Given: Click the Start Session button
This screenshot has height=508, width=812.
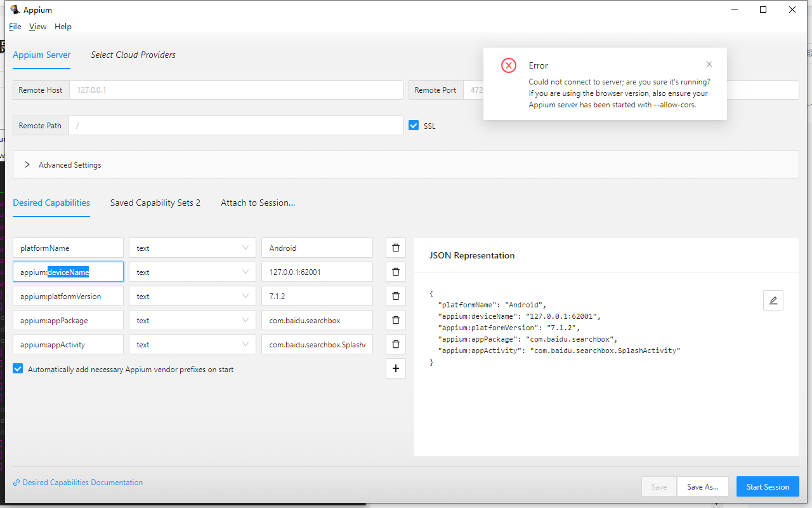Looking at the screenshot, I should pyautogui.click(x=768, y=487).
